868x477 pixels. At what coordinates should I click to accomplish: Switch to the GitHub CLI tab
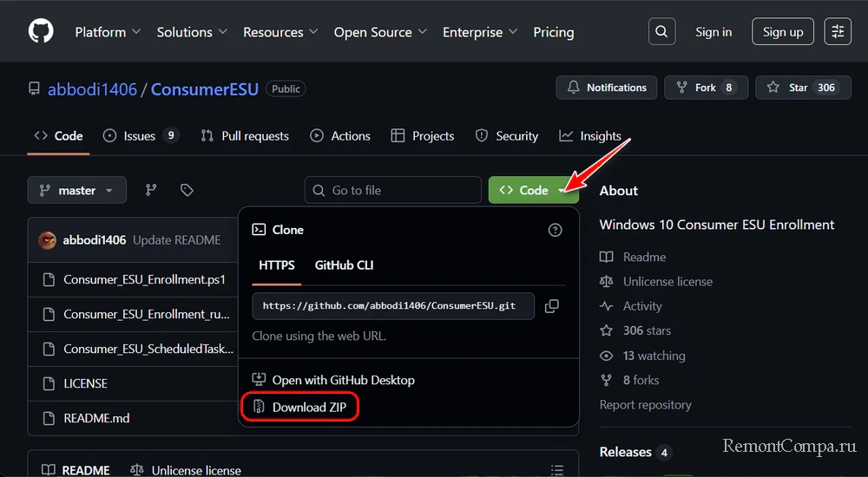coord(344,265)
